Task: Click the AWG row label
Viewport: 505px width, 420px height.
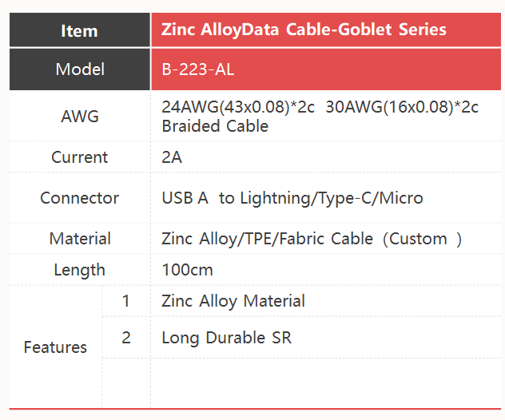Action: pos(80,117)
